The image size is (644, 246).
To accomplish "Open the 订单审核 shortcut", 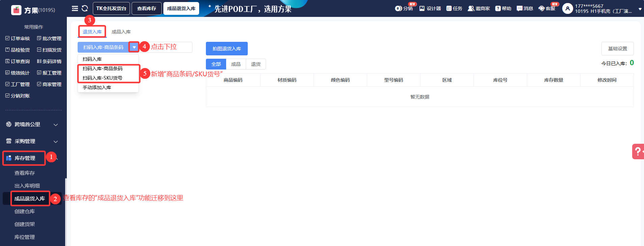I will point(18,38).
